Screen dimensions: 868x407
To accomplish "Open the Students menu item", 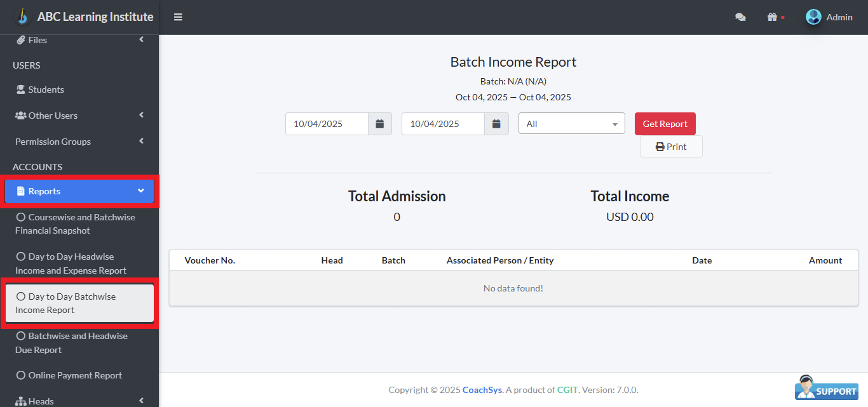I will click(x=45, y=90).
